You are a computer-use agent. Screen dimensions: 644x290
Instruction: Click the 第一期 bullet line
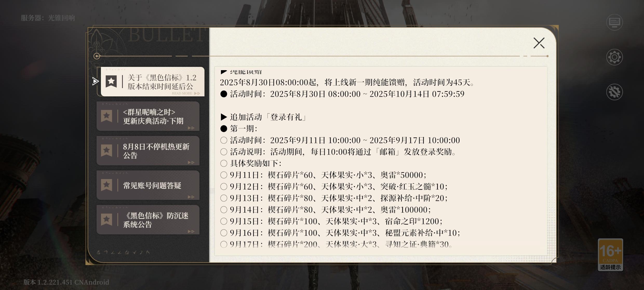tap(239, 129)
